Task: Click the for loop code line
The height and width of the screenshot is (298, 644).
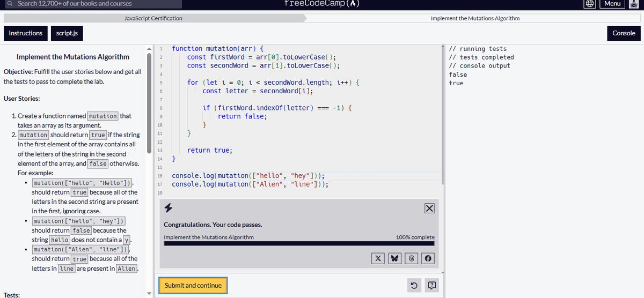Action: (273, 83)
